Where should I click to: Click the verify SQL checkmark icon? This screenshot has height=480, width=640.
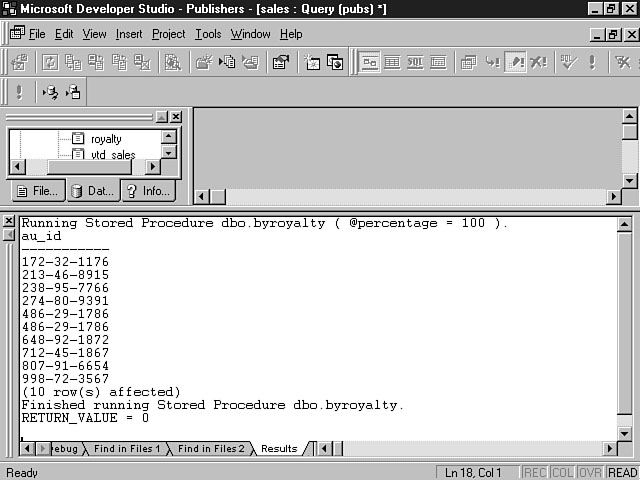click(x=569, y=63)
